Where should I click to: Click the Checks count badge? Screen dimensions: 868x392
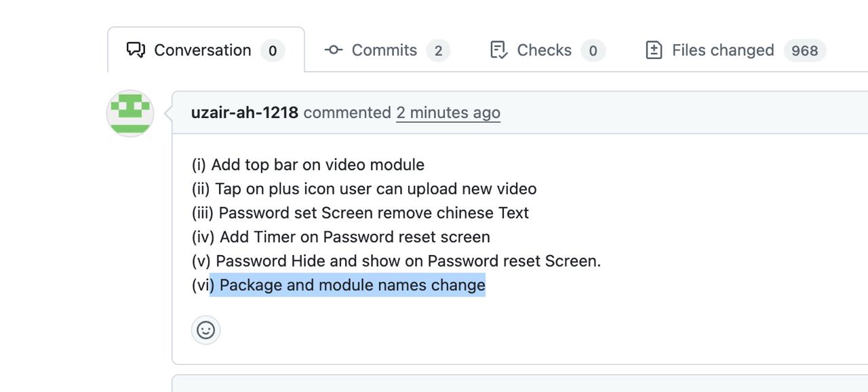point(593,51)
